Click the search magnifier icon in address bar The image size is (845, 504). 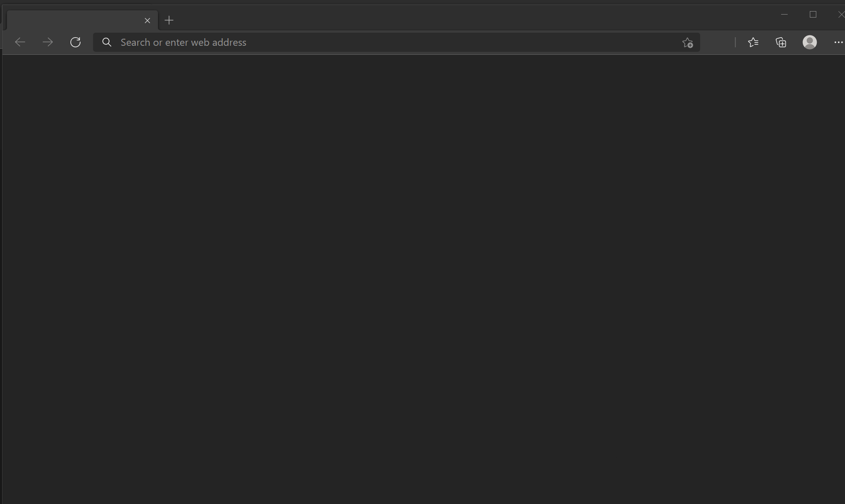(x=107, y=42)
